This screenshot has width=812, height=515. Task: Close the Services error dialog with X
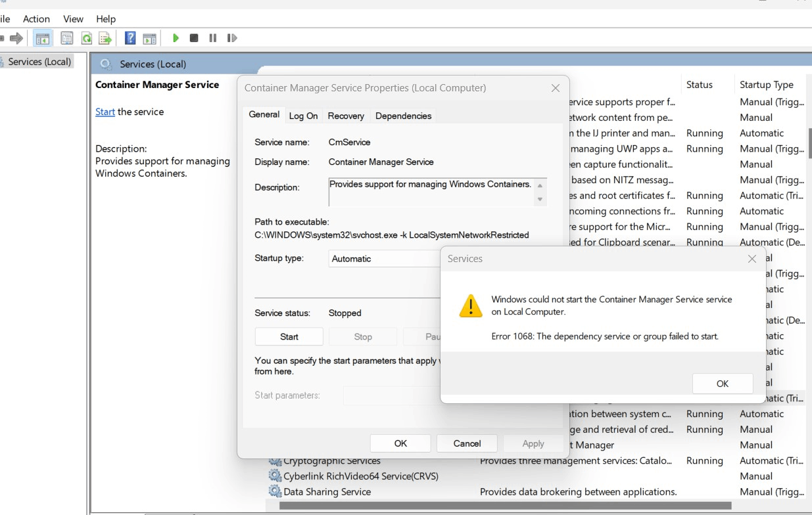click(x=752, y=259)
